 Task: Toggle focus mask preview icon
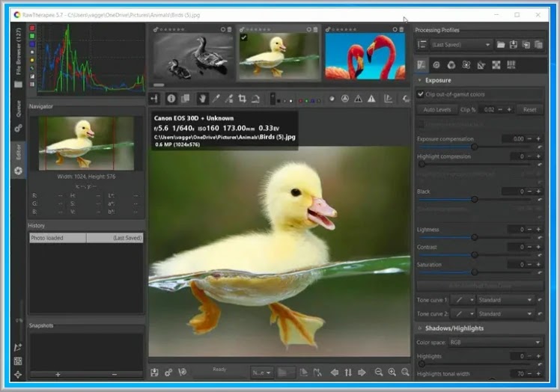[345, 99]
